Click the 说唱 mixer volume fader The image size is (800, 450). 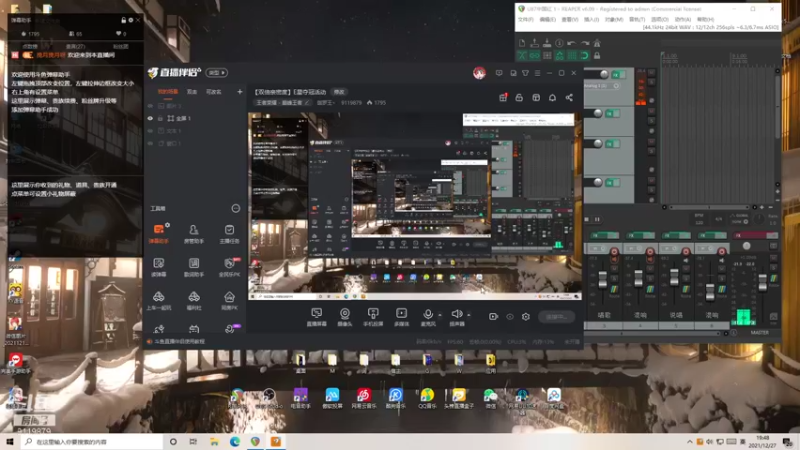[674, 277]
